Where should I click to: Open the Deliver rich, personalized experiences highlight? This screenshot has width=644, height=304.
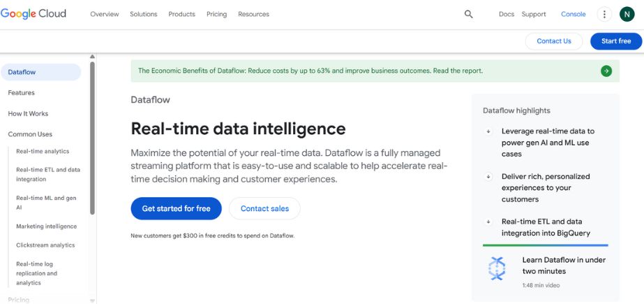546,188
